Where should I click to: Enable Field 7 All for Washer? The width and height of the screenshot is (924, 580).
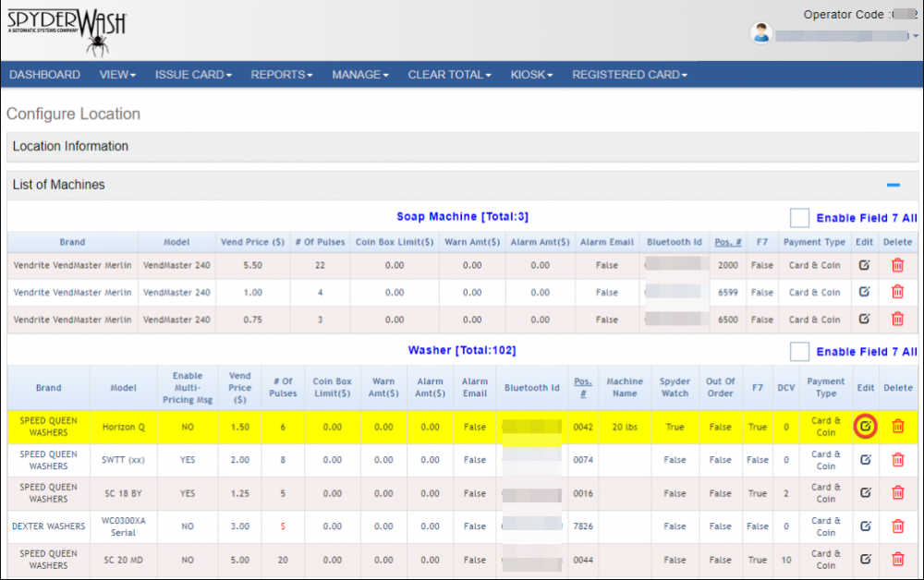pos(799,351)
